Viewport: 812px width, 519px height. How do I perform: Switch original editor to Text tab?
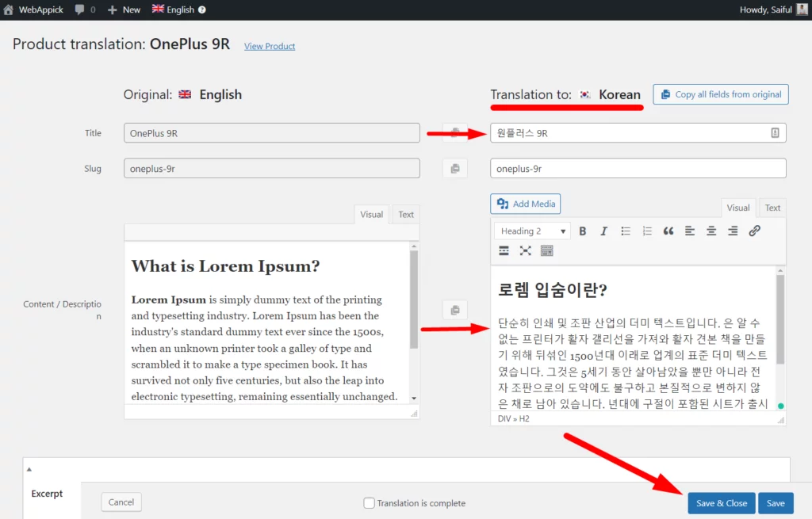(x=406, y=214)
